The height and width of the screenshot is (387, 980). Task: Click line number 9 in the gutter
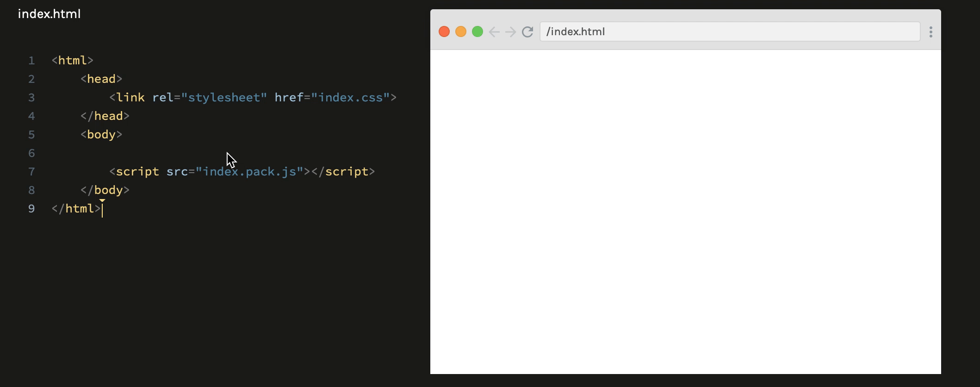[31, 209]
